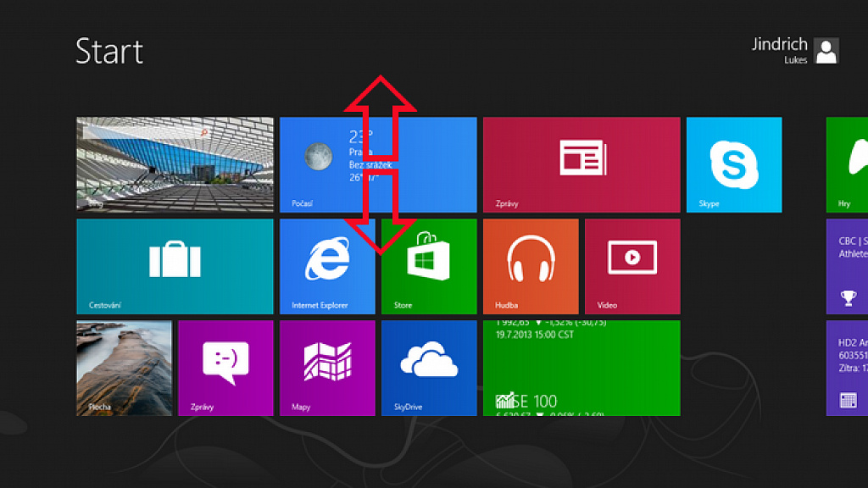Click the CBC sports headline text
Image resolution: width=868 pixels, height=488 pixels.
point(853,247)
